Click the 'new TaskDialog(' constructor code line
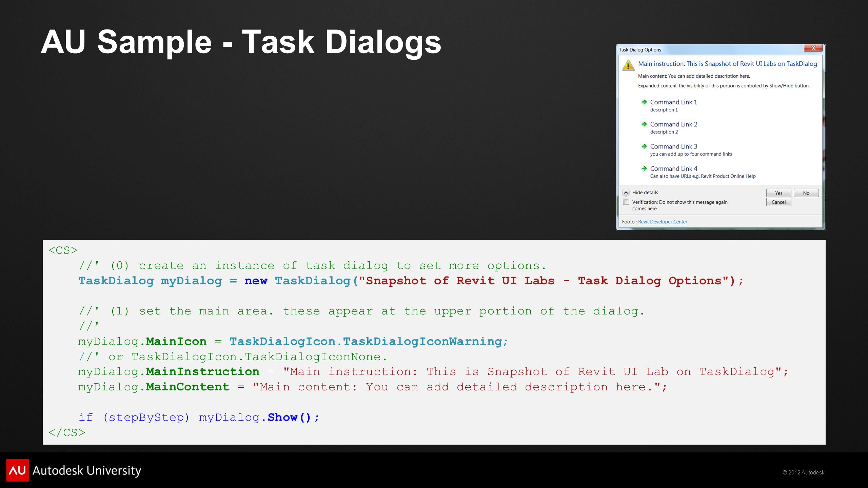 tap(411, 281)
